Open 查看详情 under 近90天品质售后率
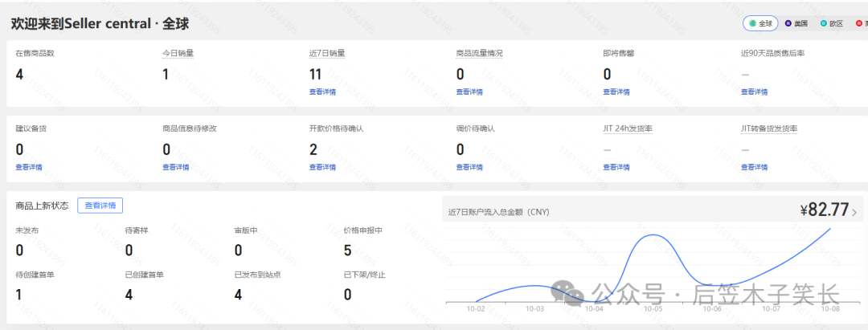Image resolution: width=868 pixels, height=330 pixels. tap(755, 92)
